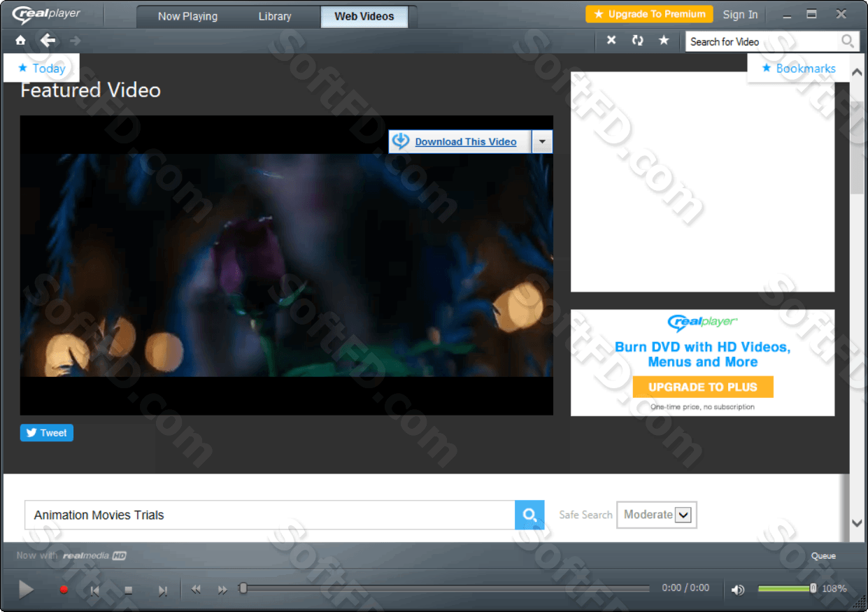
Task: Reload the web page
Action: click(x=637, y=41)
